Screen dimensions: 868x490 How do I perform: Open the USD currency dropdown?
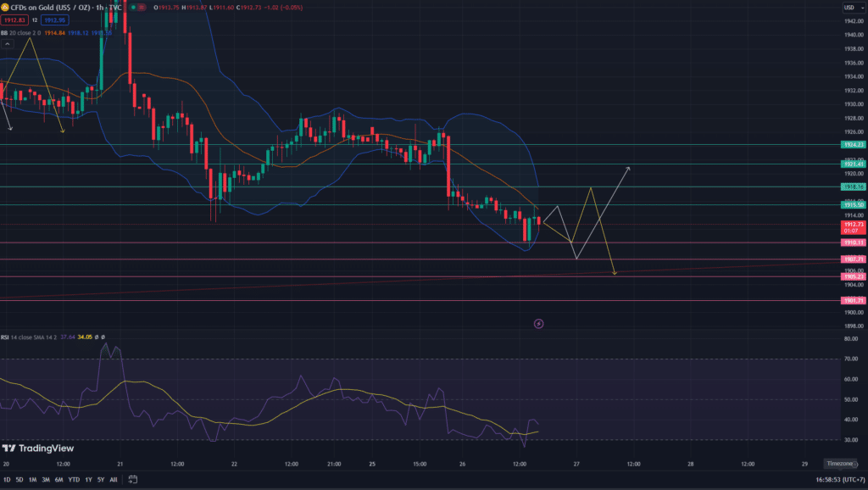(853, 8)
